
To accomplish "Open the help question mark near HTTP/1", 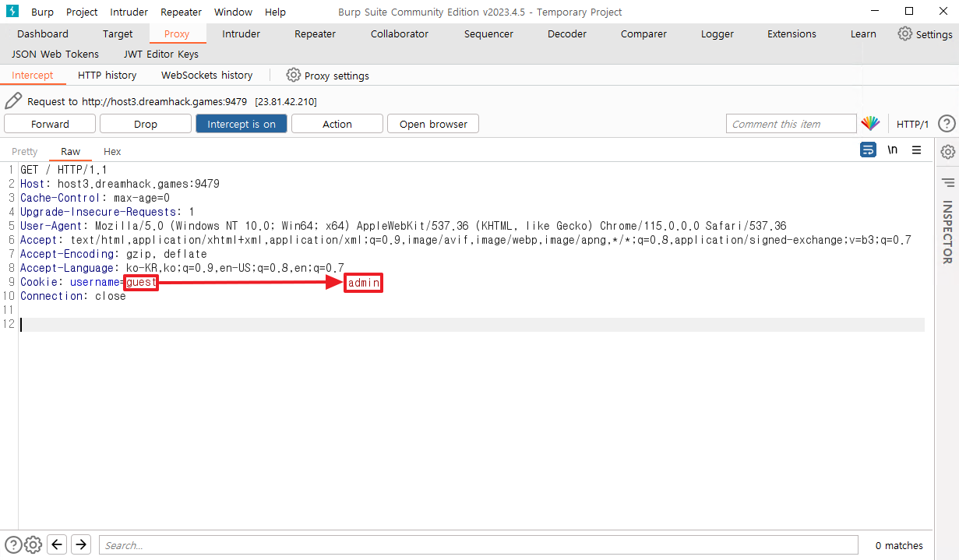I will [947, 124].
